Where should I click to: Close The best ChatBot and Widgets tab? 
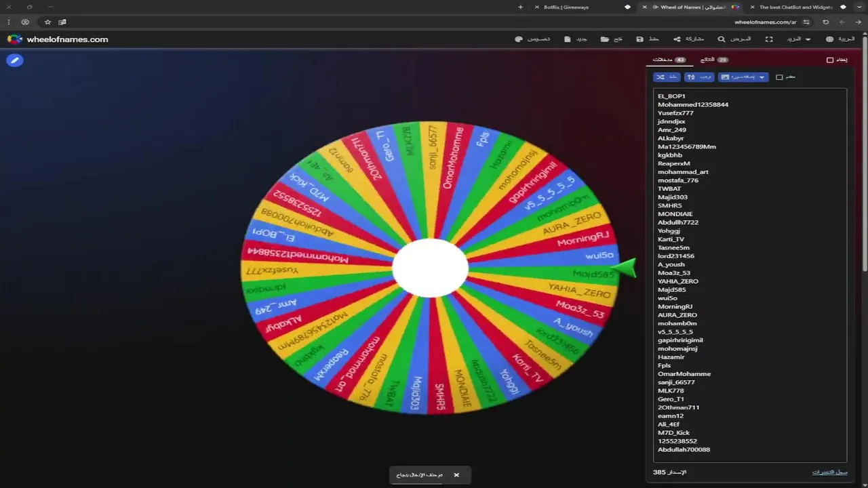click(x=753, y=7)
